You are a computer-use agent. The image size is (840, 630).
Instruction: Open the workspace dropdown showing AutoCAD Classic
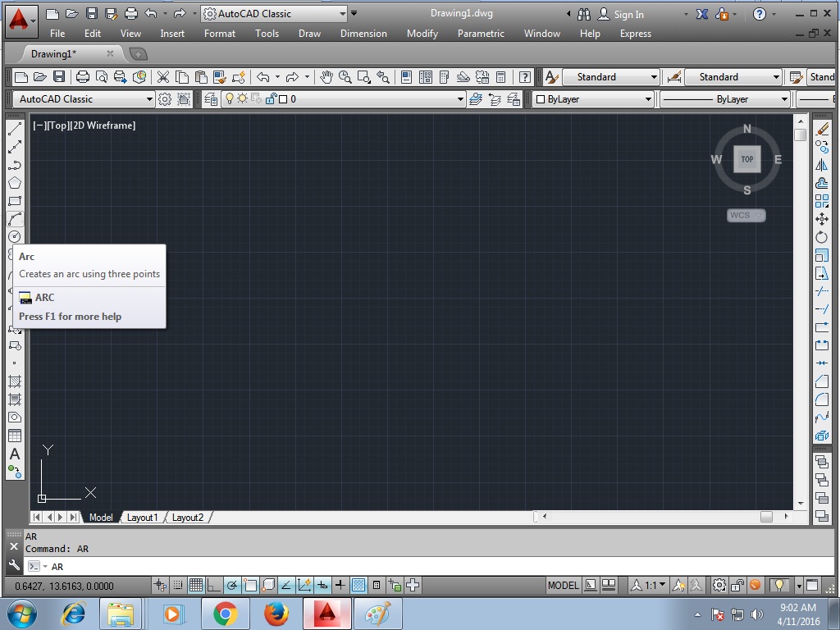[x=275, y=13]
